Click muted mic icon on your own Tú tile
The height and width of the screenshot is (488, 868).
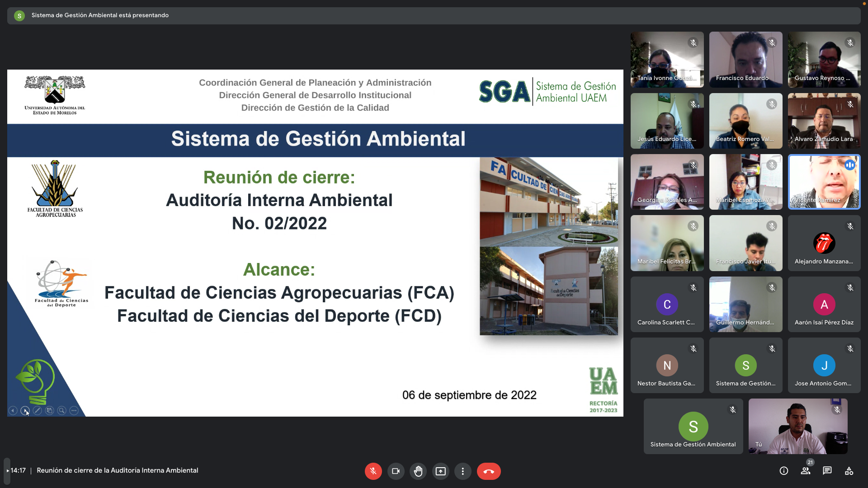click(x=837, y=410)
